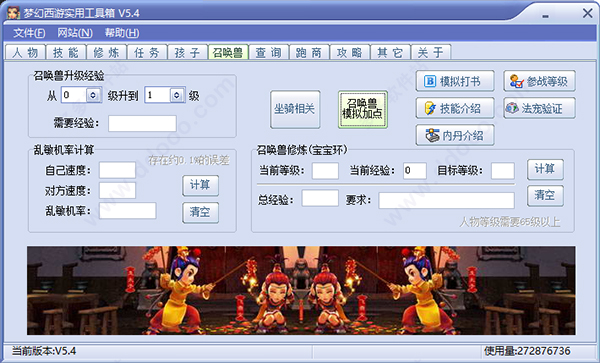Open 内丹介绍 page

pos(455,135)
